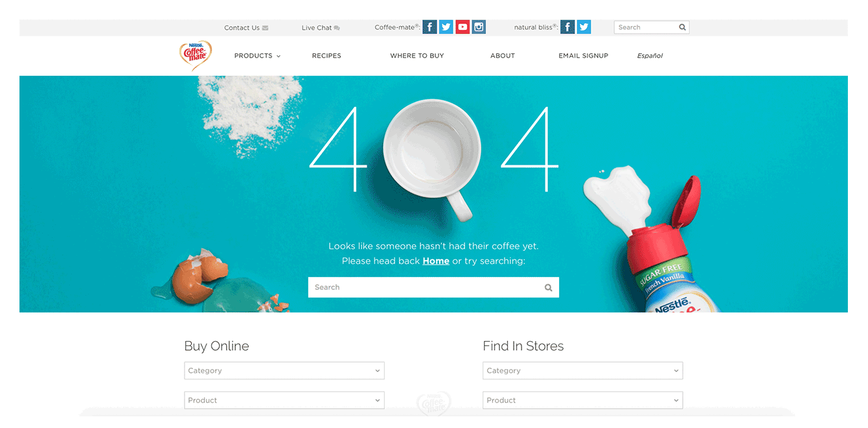Open Find In Stores Category dropdown

(583, 371)
